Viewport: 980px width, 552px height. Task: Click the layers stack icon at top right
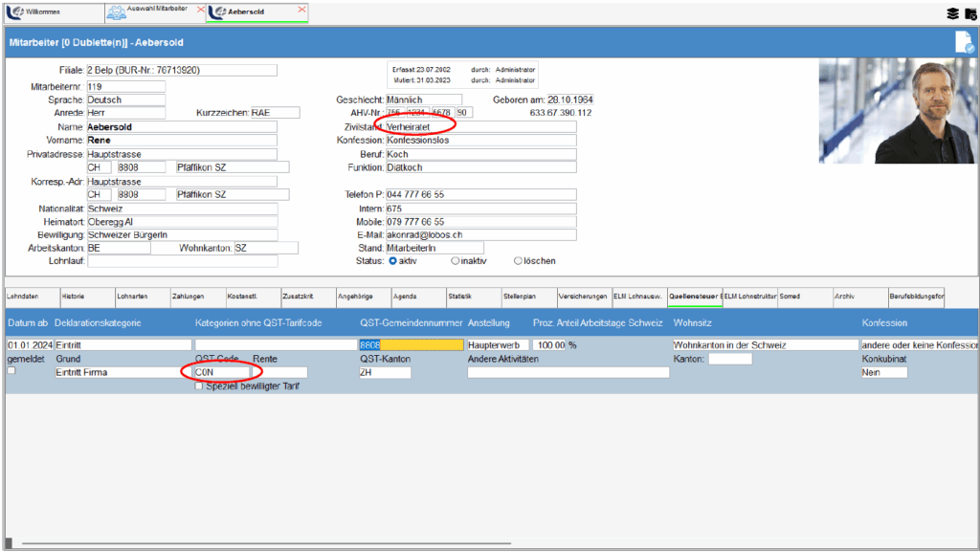(x=952, y=13)
